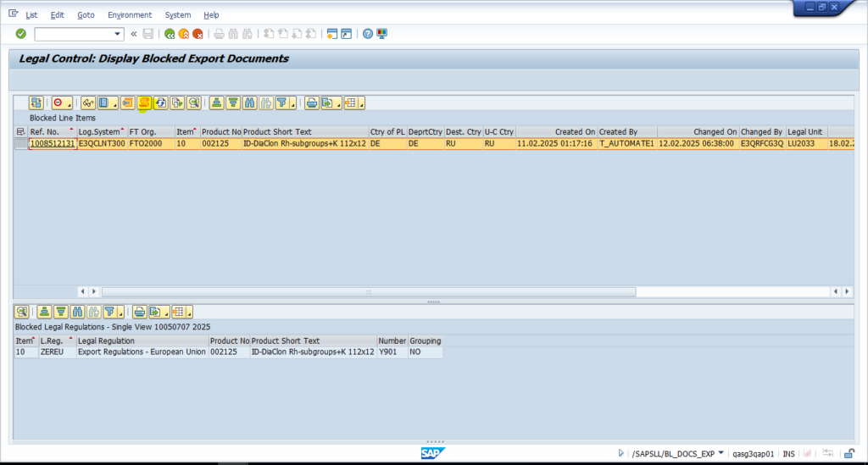
Task: Select row 1008512131 with its row selector box
Action: [x=21, y=144]
